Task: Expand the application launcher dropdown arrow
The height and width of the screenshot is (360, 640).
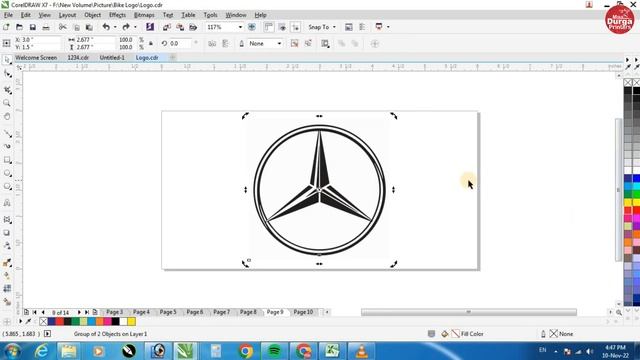Action: pos(388,27)
